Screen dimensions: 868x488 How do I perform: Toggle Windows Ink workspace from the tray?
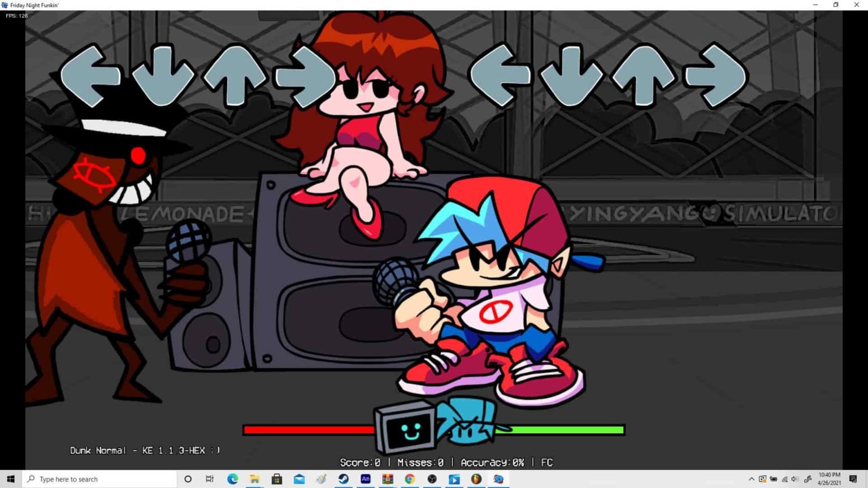(807, 479)
